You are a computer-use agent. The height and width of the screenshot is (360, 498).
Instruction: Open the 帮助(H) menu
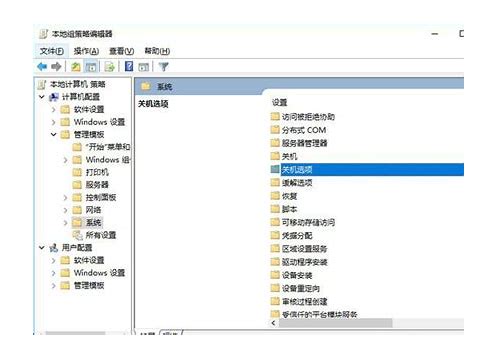point(157,51)
